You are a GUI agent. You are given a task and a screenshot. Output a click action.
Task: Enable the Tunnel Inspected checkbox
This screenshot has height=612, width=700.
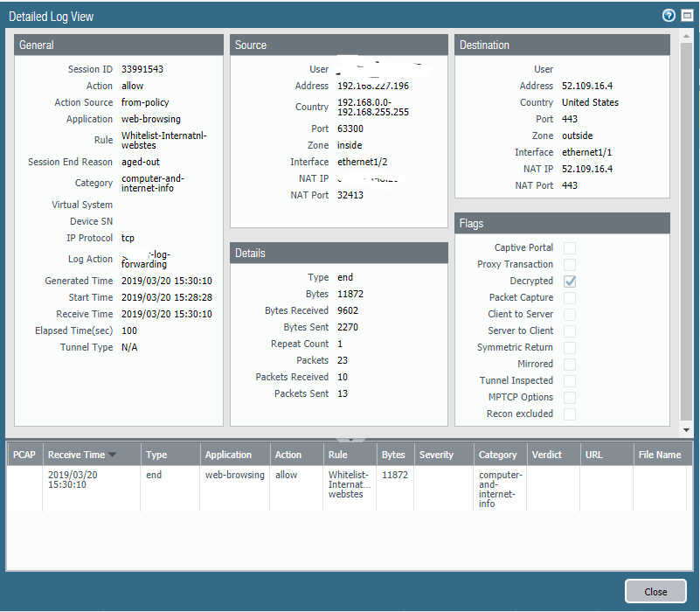pyautogui.click(x=570, y=381)
